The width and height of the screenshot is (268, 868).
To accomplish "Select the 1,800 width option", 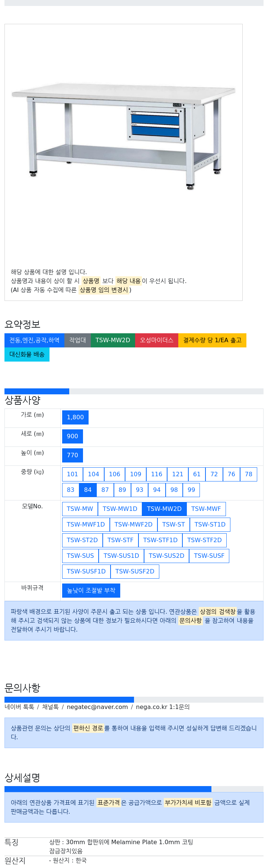I will (75, 417).
